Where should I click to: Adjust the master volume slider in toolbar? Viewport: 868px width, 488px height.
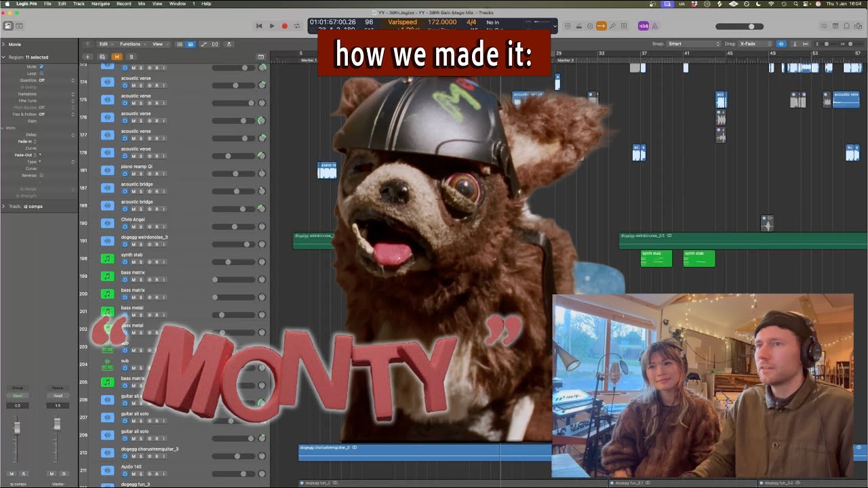(x=739, y=26)
